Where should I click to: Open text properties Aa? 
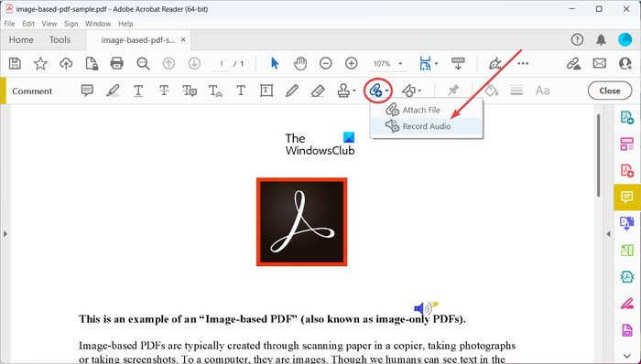click(x=542, y=91)
